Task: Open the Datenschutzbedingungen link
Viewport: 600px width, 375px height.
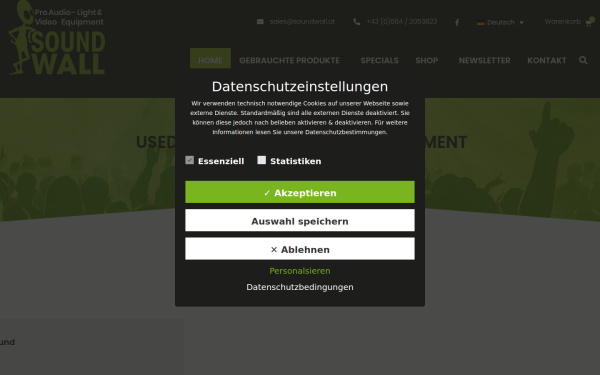Action: point(300,287)
